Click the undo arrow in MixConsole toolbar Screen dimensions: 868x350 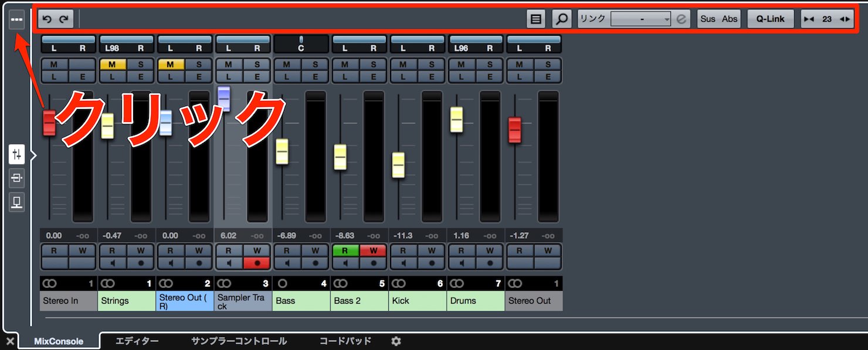point(48,19)
